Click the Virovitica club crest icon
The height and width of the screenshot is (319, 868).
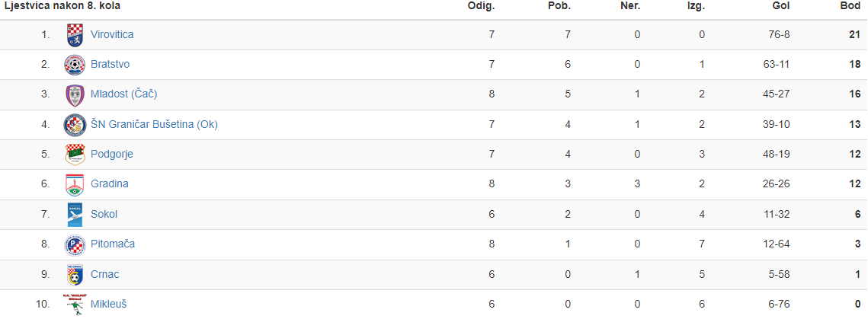pos(75,35)
